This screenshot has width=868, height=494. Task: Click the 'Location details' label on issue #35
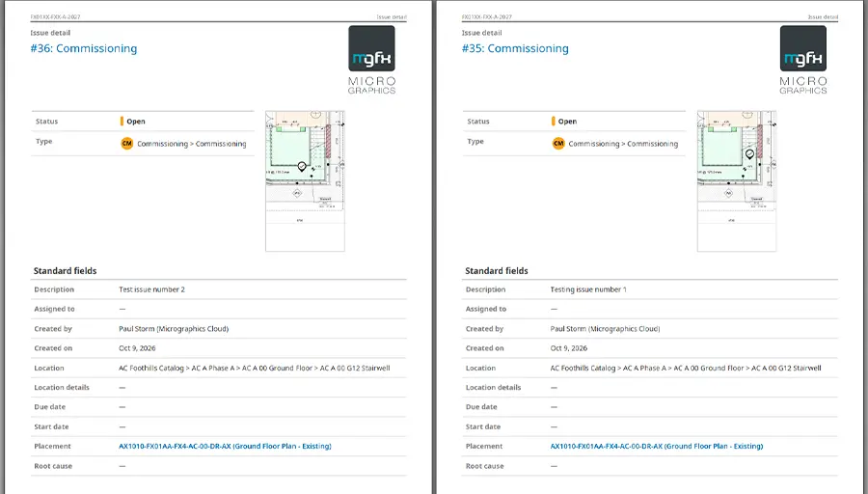[493, 388]
